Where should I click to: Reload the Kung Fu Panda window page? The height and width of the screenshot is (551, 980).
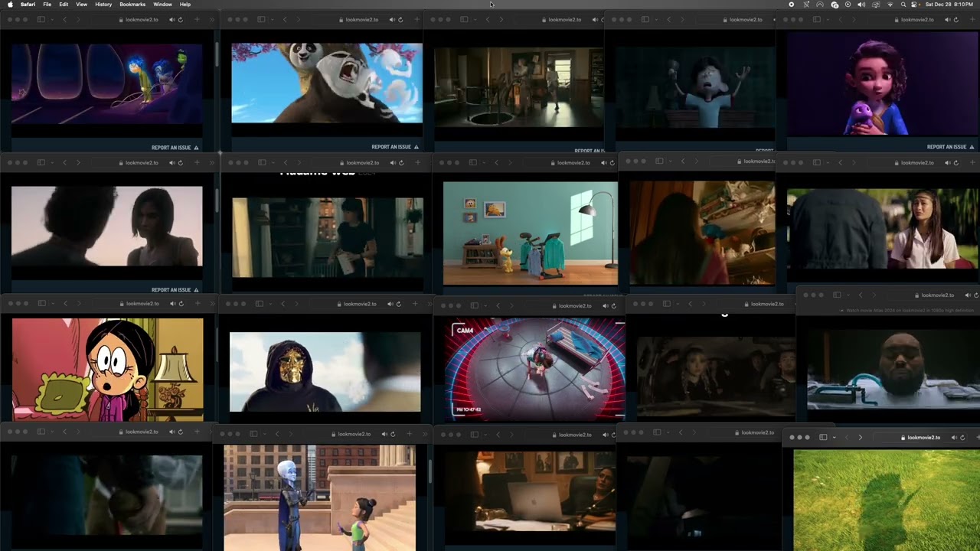(x=400, y=19)
